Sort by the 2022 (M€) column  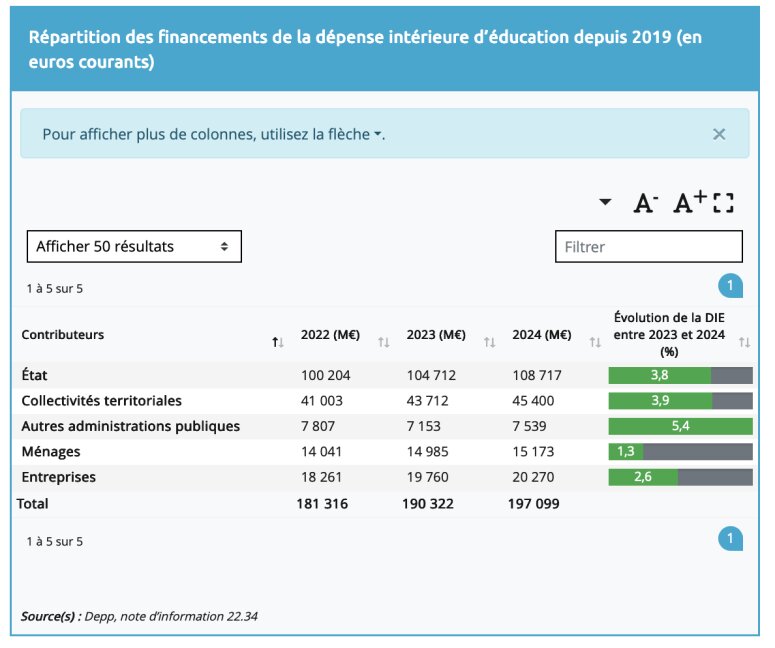pos(383,342)
